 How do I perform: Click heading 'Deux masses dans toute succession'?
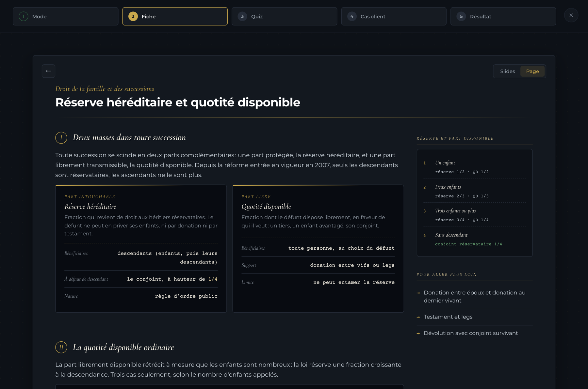[x=129, y=138]
